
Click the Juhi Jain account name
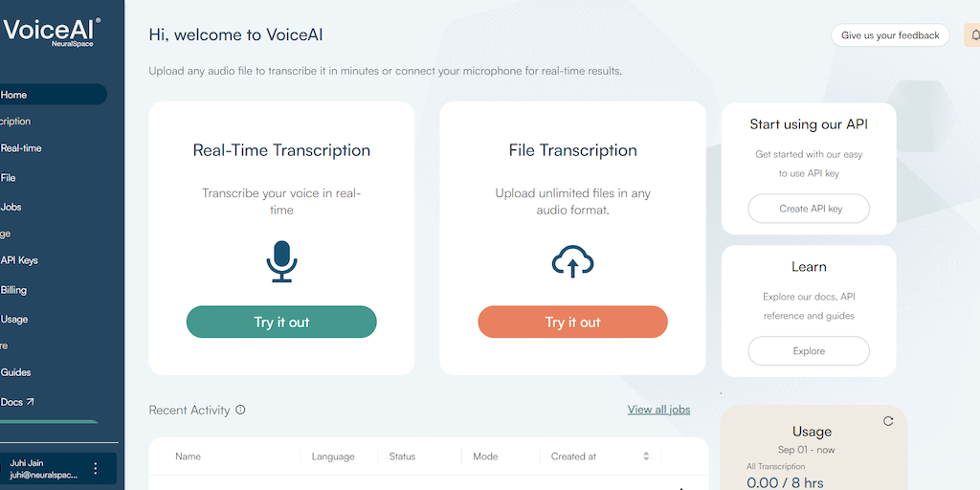pyautogui.click(x=27, y=463)
